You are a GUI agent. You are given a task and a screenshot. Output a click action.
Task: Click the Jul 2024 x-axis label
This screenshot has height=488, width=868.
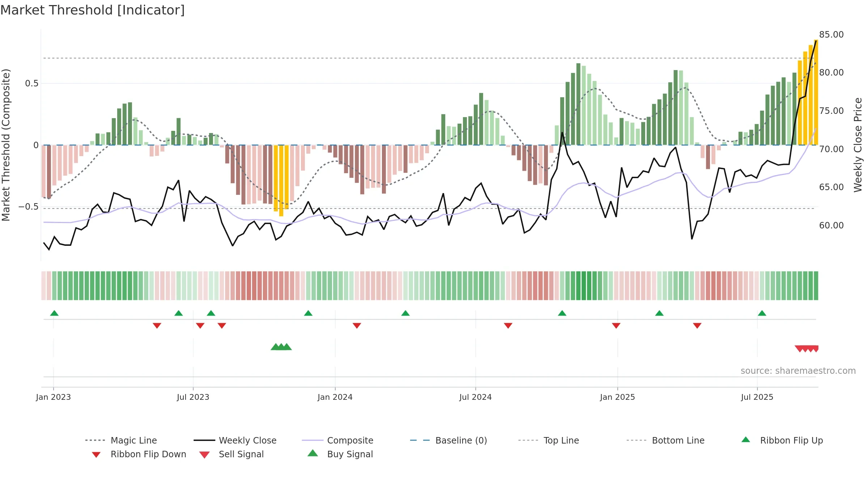click(x=476, y=397)
